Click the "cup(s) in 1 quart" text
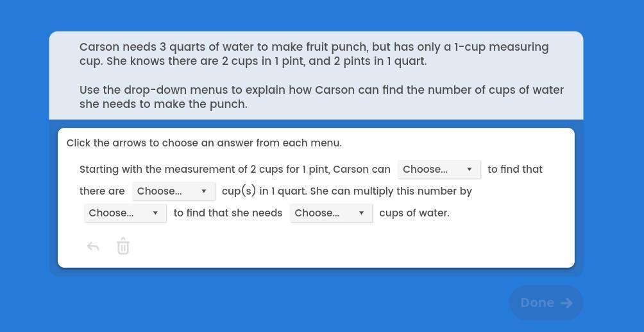This screenshot has height=332, width=644. pos(264,191)
